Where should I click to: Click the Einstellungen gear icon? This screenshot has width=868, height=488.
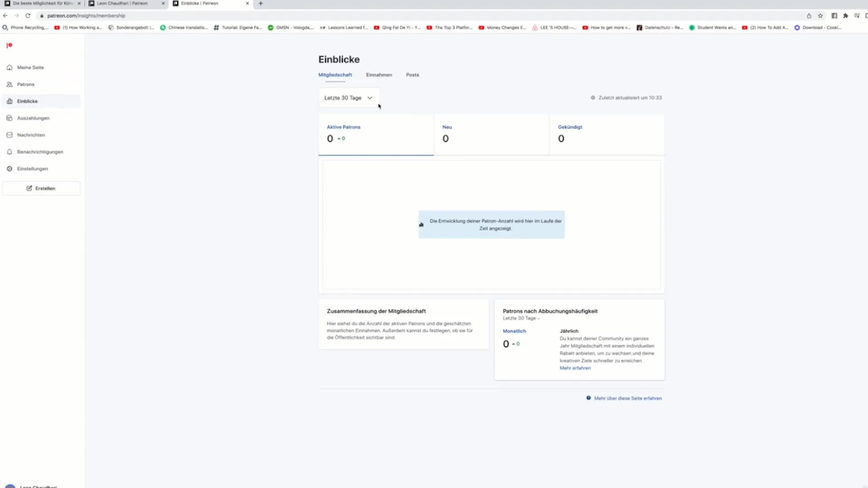9,169
